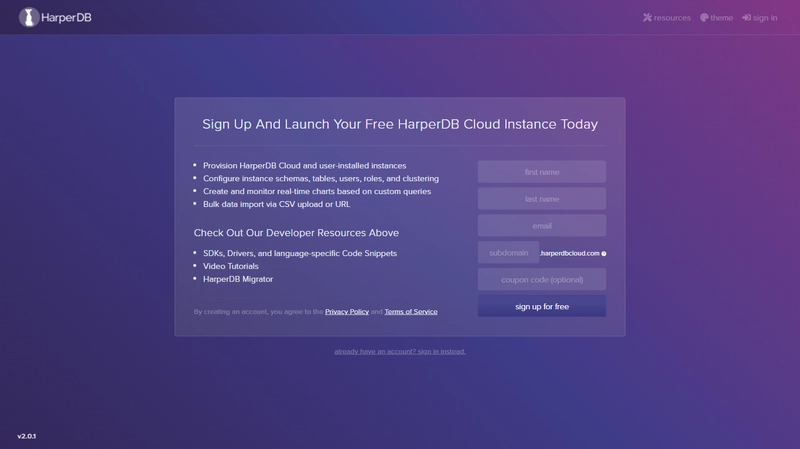Click 'Video Tutorials' list item text
This screenshot has width=800, height=449.
231,266
